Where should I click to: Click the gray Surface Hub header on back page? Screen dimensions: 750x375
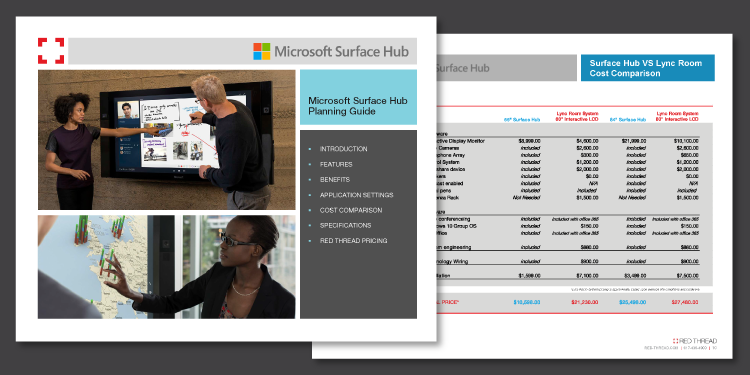tap(507, 68)
